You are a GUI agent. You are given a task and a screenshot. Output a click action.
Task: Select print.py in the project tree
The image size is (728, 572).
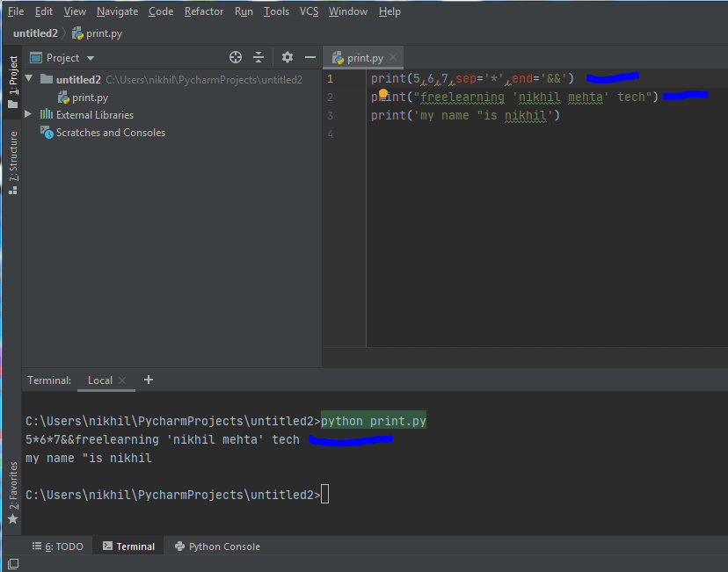coord(90,98)
